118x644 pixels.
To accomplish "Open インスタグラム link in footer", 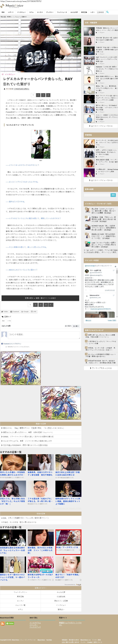I will (x=35, y=623).
